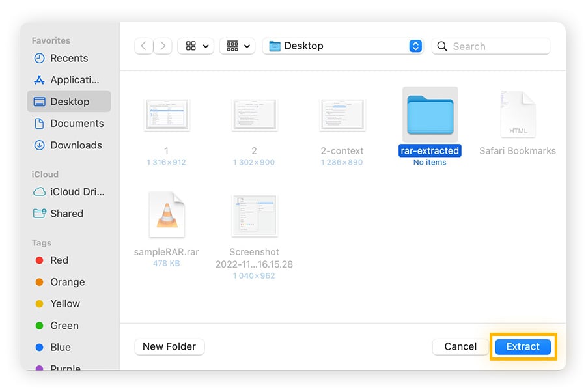586x392 pixels.
Task: Open the Desktop location popup menu
Action: [x=342, y=46]
